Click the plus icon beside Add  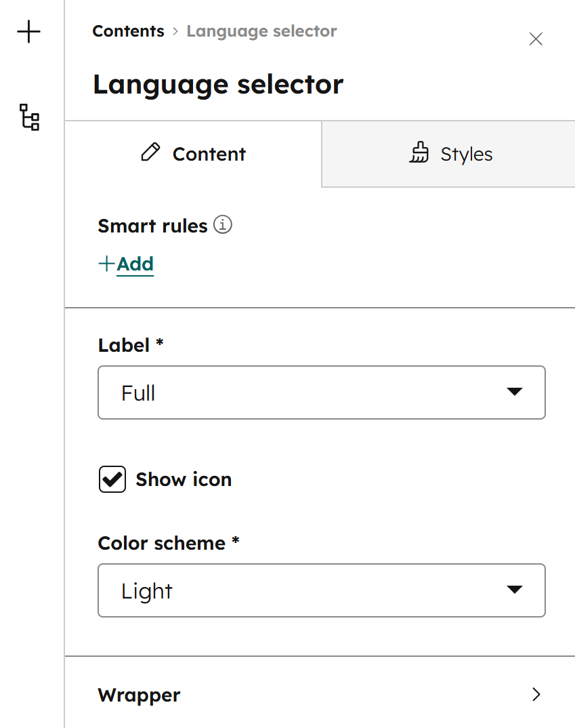(x=106, y=264)
